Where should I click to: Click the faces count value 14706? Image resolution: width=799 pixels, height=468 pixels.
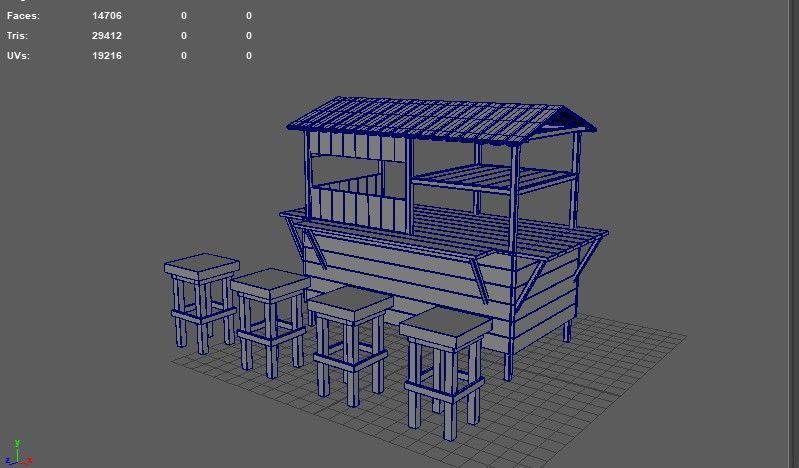(107, 16)
